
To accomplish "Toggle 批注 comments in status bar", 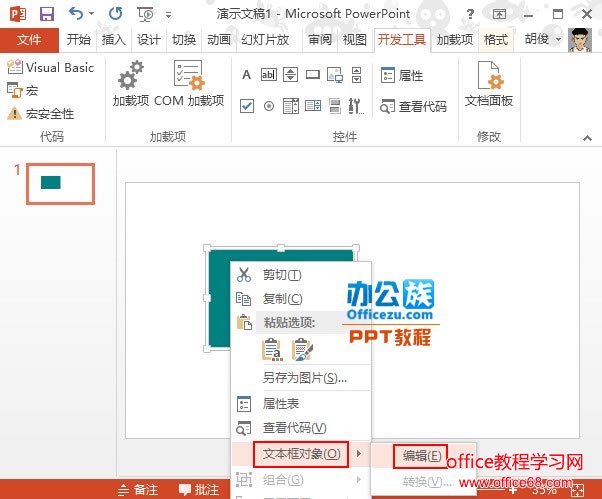I will [199, 490].
